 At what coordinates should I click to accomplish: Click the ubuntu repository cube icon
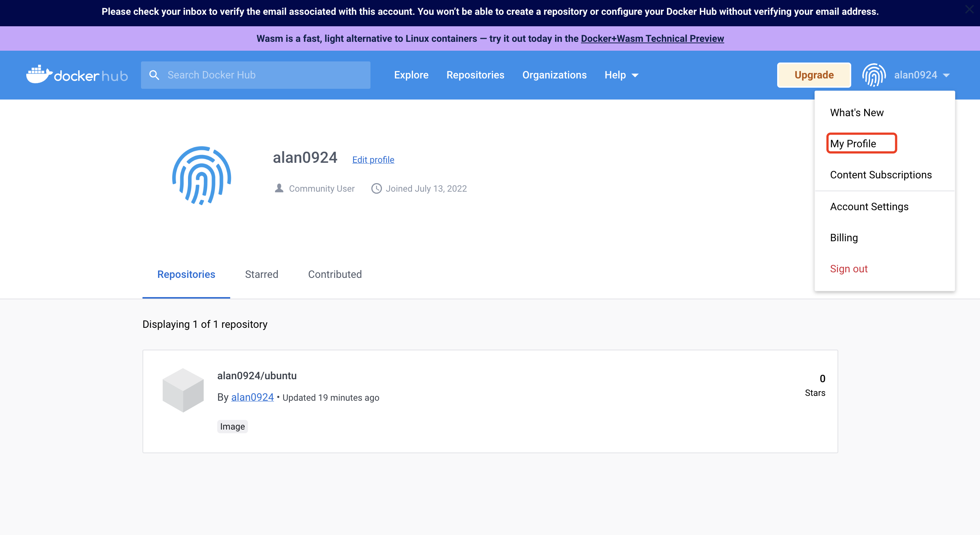tap(183, 390)
